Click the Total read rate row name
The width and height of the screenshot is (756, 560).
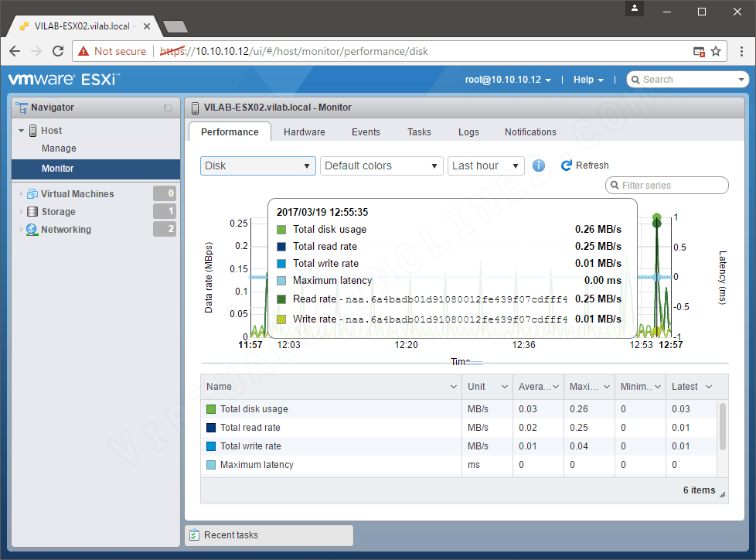250,428
